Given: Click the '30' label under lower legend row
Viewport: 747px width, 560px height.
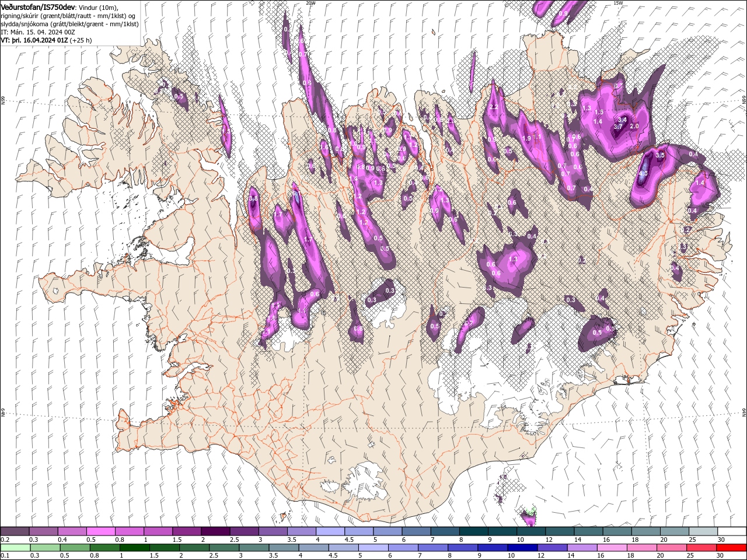Looking at the screenshot, I should click(720, 556).
